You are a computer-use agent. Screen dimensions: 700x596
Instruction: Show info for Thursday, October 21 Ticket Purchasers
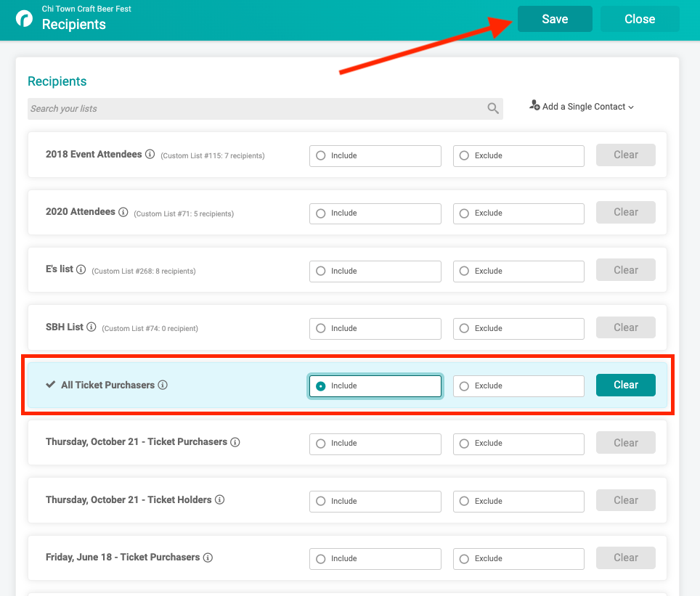(x=235, y=442)
